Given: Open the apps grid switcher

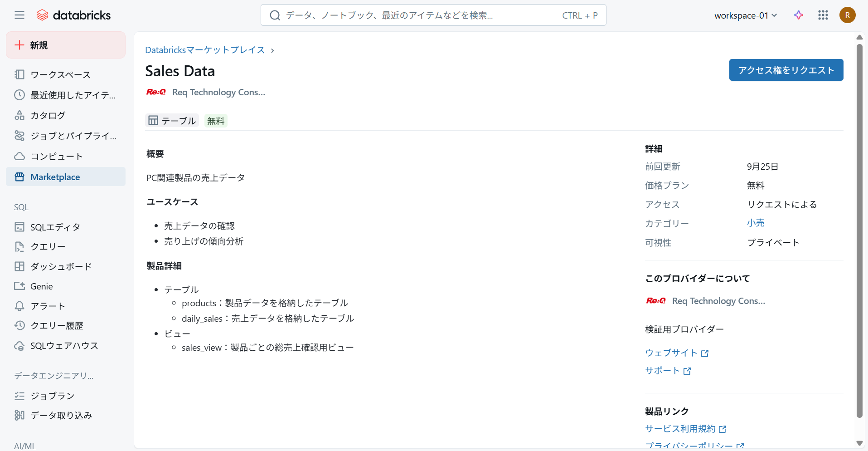Looking at the screenshot, I should [x=823, y=15].
